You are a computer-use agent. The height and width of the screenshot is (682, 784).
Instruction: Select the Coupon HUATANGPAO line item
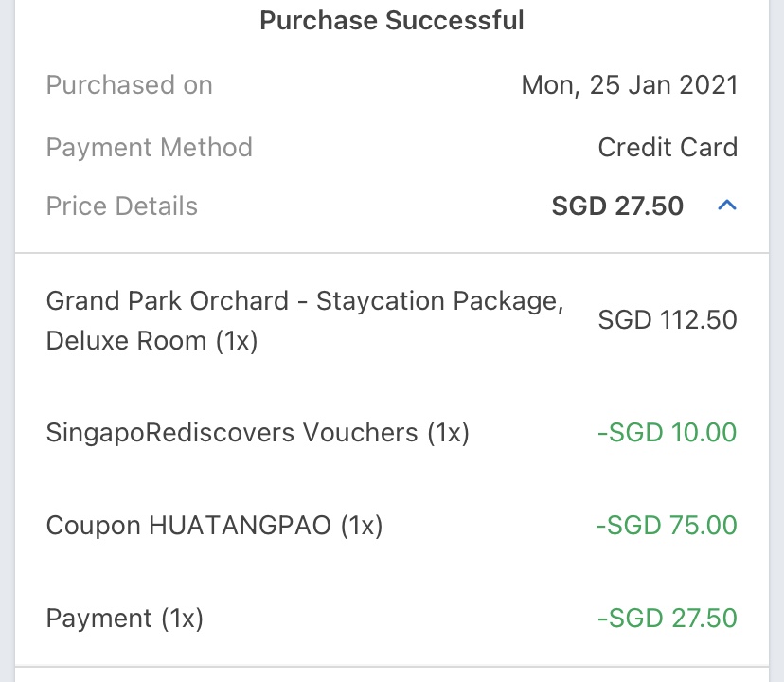(x=214, y=526)
